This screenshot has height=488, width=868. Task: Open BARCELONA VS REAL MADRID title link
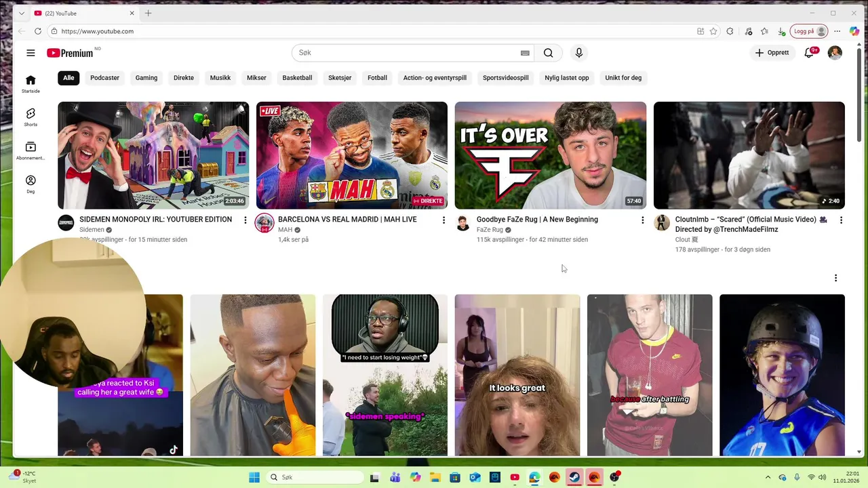click(347, 220)
